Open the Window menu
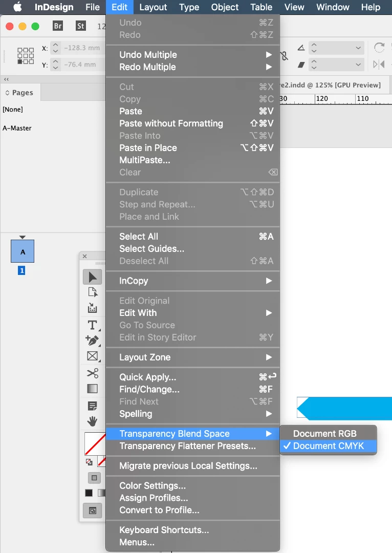Viewport: 392px width, 553px height. point(333,7)
